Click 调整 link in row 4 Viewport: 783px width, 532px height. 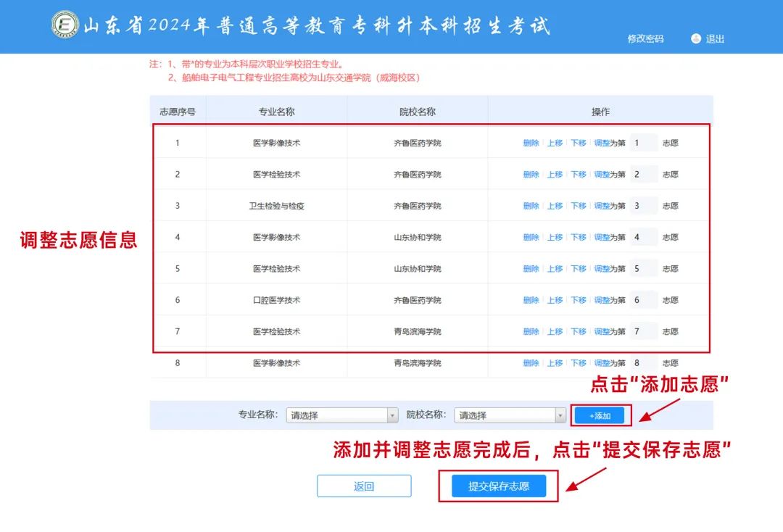[x=602, y=238]
